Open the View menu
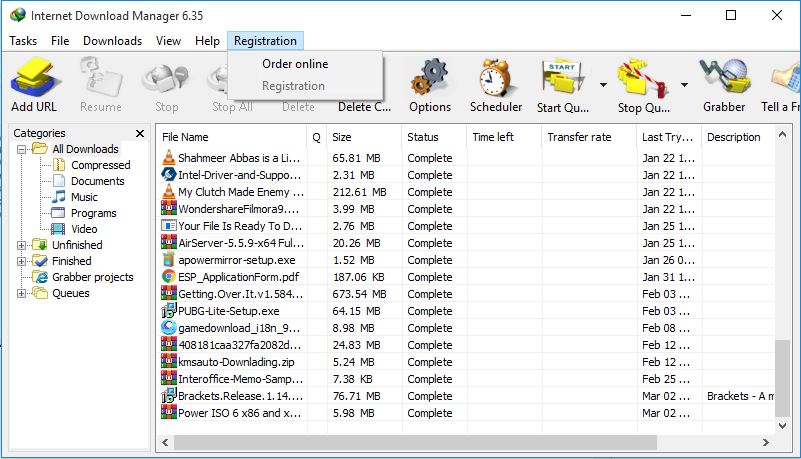The height and width of the screenshot is (459, 801). [168, 41]
